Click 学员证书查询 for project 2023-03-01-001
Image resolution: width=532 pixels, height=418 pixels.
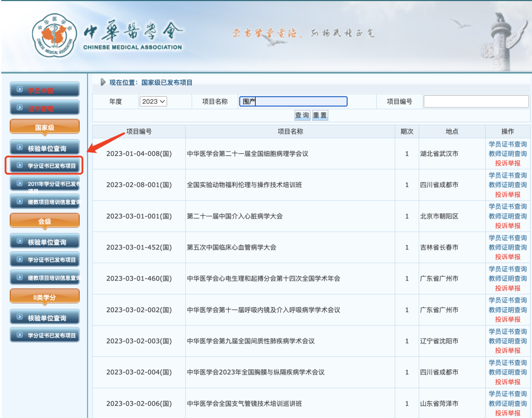tap(507, 207)
